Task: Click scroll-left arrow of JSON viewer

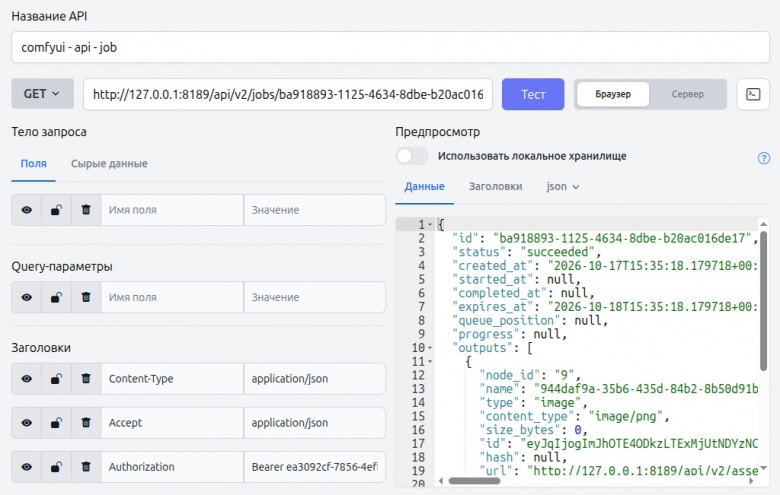Action: (441, 481)
